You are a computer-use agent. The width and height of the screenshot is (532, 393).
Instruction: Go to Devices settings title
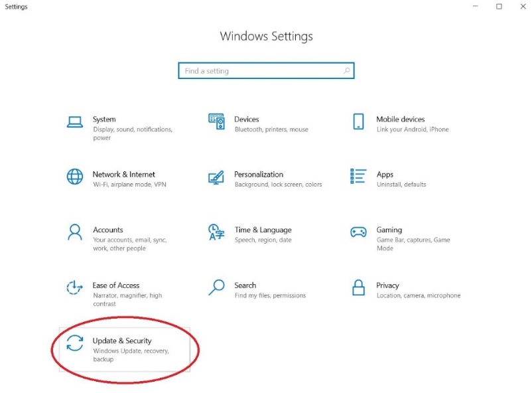pyautogui.click(x=247, y=119)
